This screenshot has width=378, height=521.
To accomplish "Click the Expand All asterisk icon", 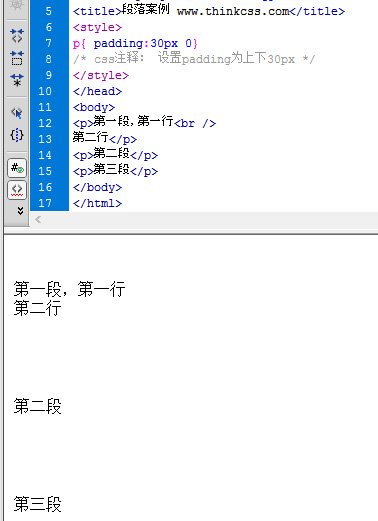I will 17,80.
